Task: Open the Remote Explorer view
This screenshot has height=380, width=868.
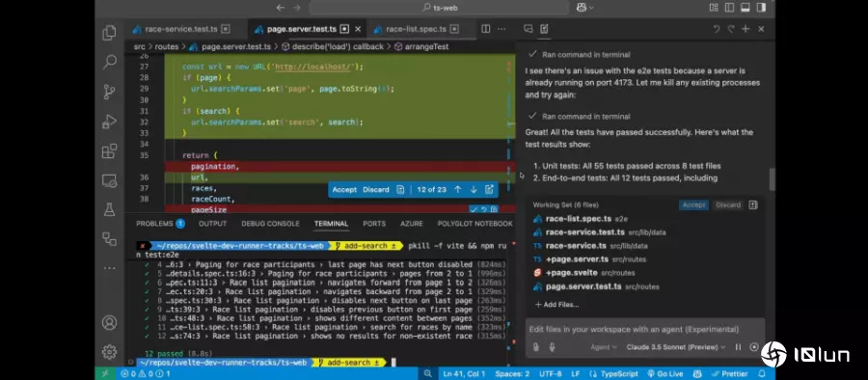Action: (109, 180)
